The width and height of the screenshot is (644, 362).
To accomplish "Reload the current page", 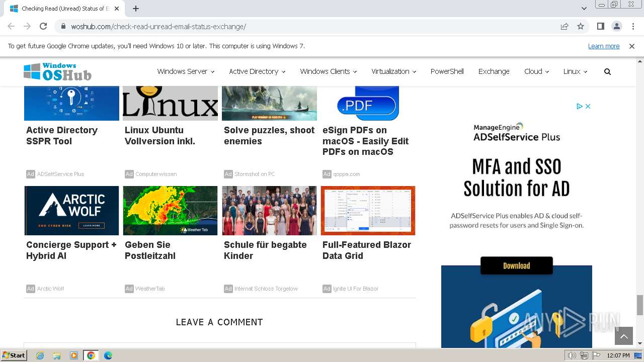I will pos(43,26).
